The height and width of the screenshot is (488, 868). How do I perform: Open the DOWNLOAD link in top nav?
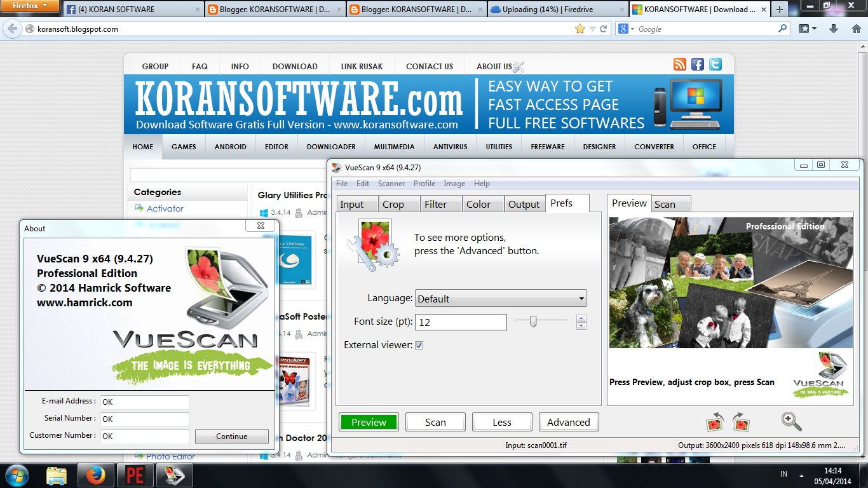coord(295,66)
